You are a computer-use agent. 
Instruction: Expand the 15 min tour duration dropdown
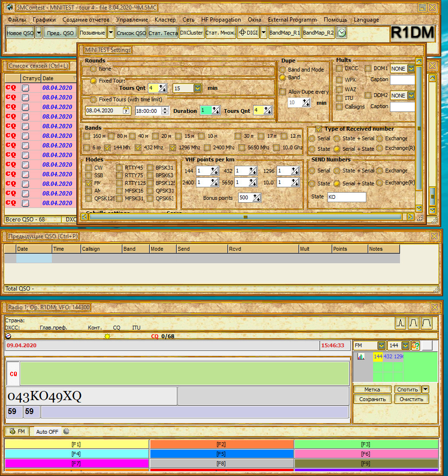(x=197, y=88)
